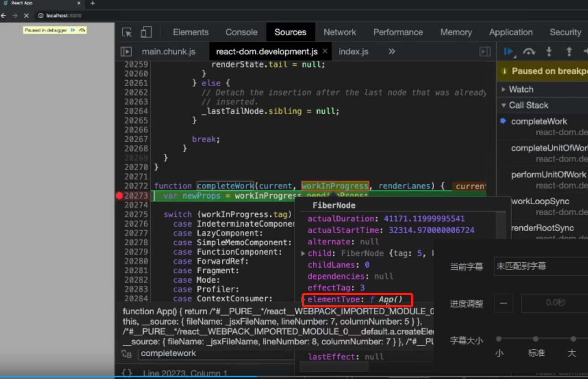Click the effectTag: 3 property row
Viewport: 588px width, 379px height.
[x=336, y=288]
